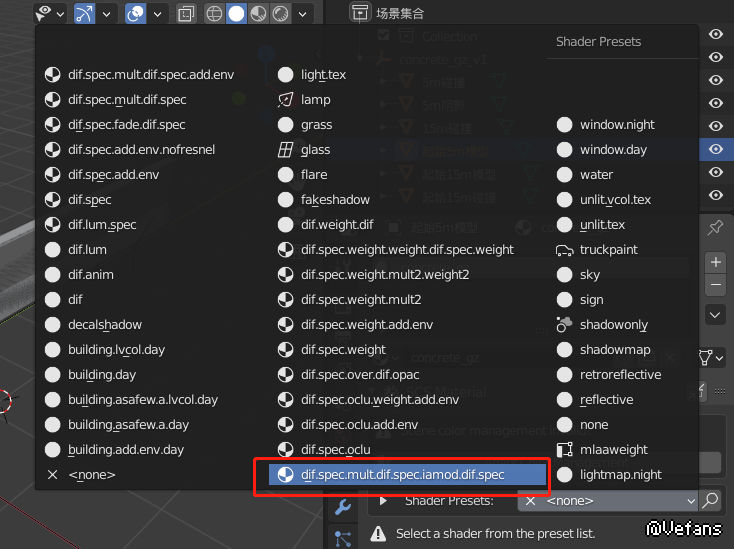Toggle visibility of fourth outliner row

[716, 103]
